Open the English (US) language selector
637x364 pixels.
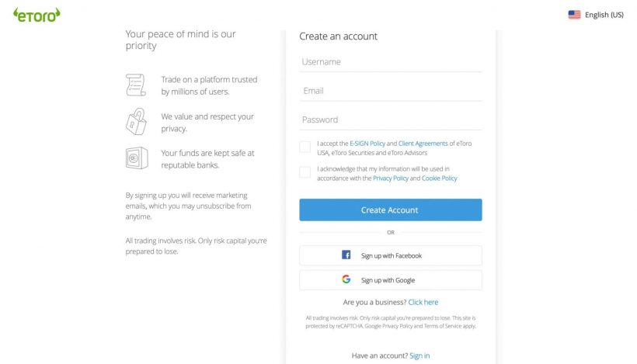click(596, 15)
